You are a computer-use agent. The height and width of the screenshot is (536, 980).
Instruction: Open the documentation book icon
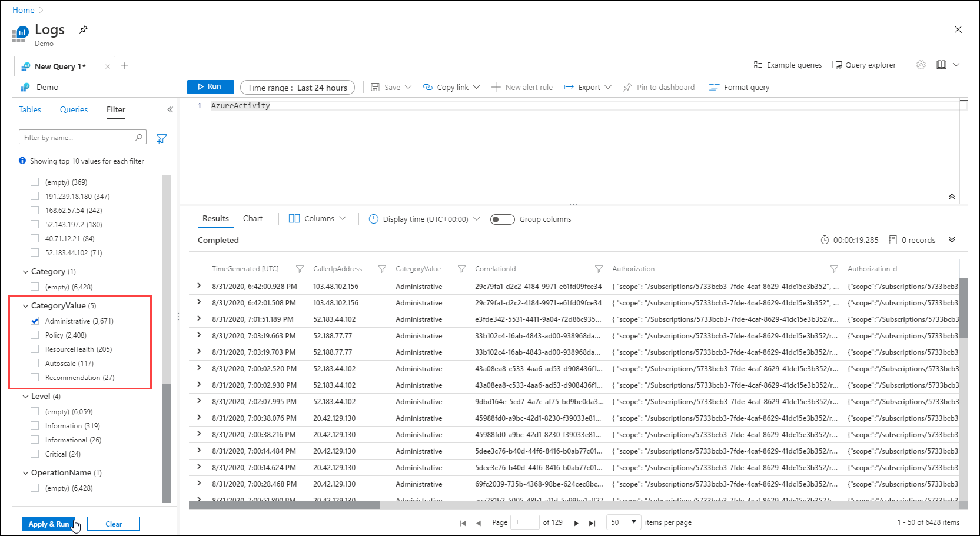(x=941, y=65)
